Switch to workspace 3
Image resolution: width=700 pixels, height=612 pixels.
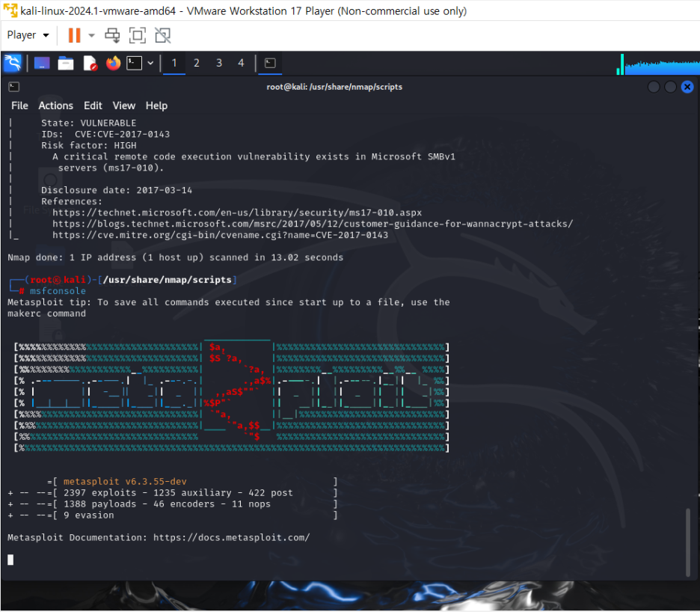coord(218,63)
